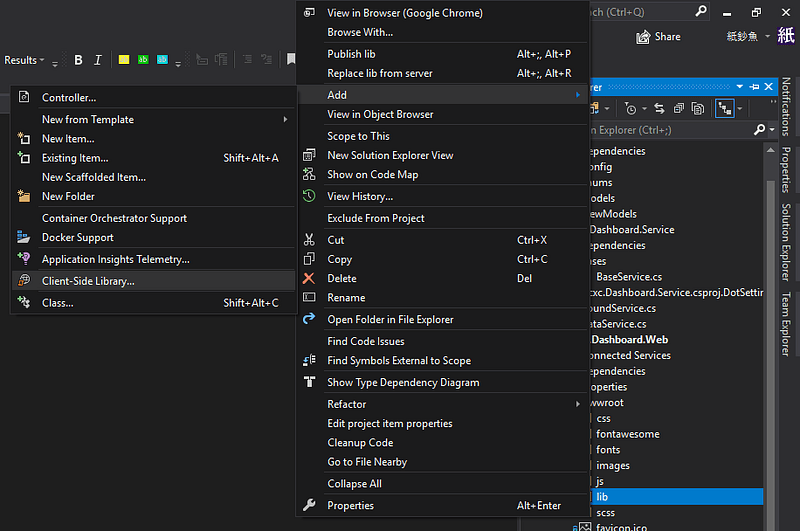Image resolution: width=800 pixels, height=531 pixels.
Task: Open the Results dropdown
Action: pyautogui.click(x=24, y=60)
